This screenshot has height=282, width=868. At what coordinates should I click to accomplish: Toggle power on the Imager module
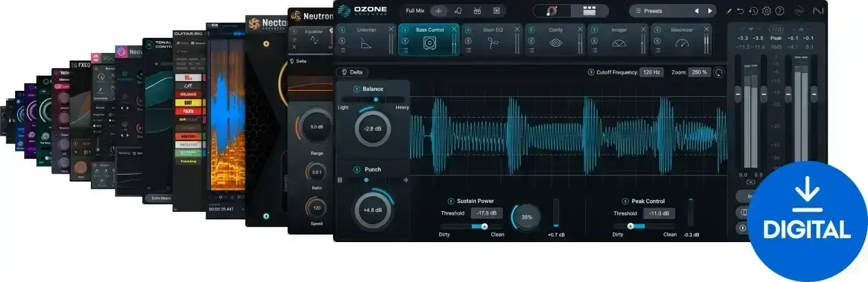594,30
